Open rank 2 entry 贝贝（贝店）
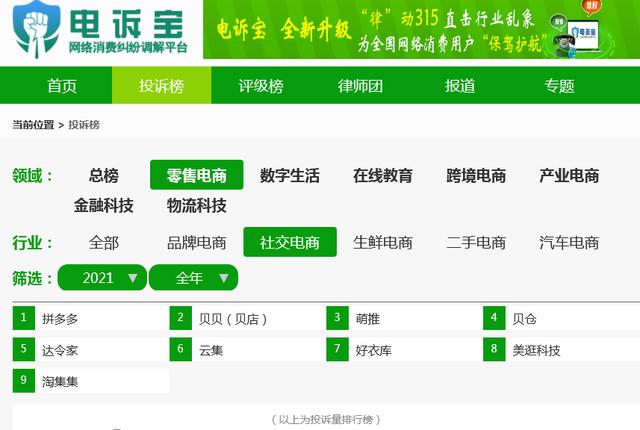The image size is (640, 430). coord(248,318)
